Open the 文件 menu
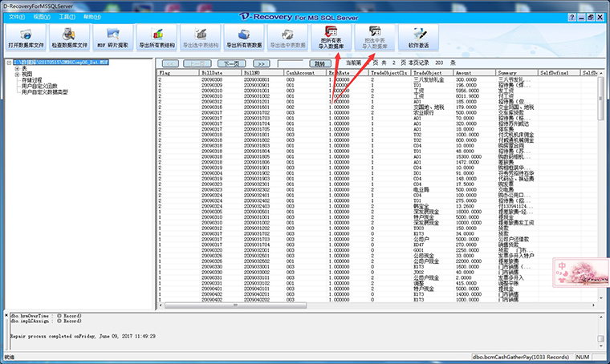The width and height of the screenshot is (610, 364). coord(17,17)
